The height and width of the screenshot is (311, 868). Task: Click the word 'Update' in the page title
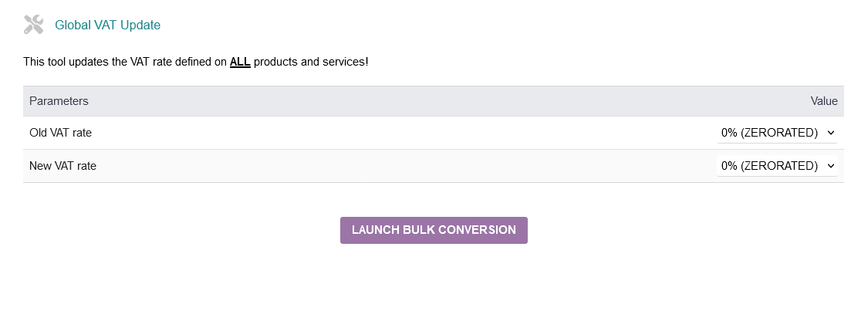pos(140,25)
